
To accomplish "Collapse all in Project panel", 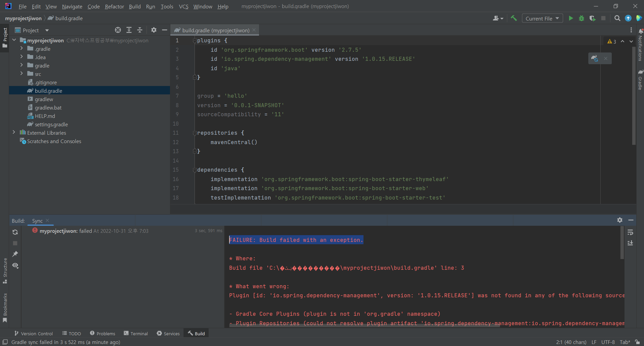I will (140, 30).
